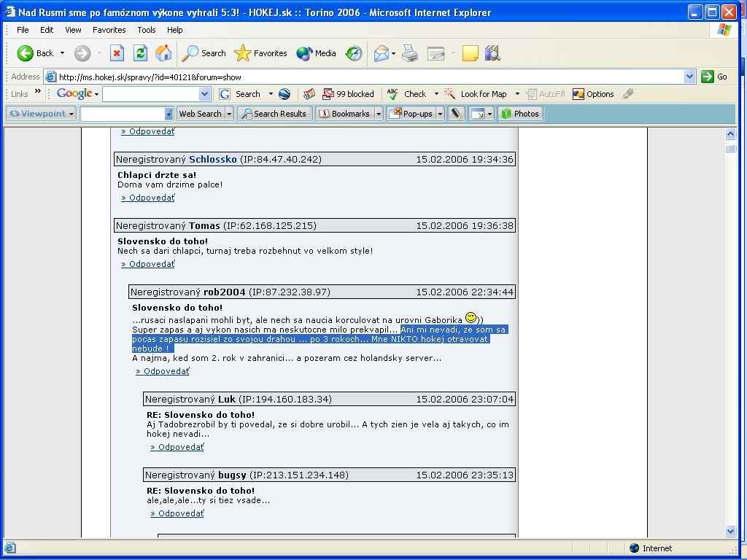Click the Viewpoint Photos button

coord(519,114)
